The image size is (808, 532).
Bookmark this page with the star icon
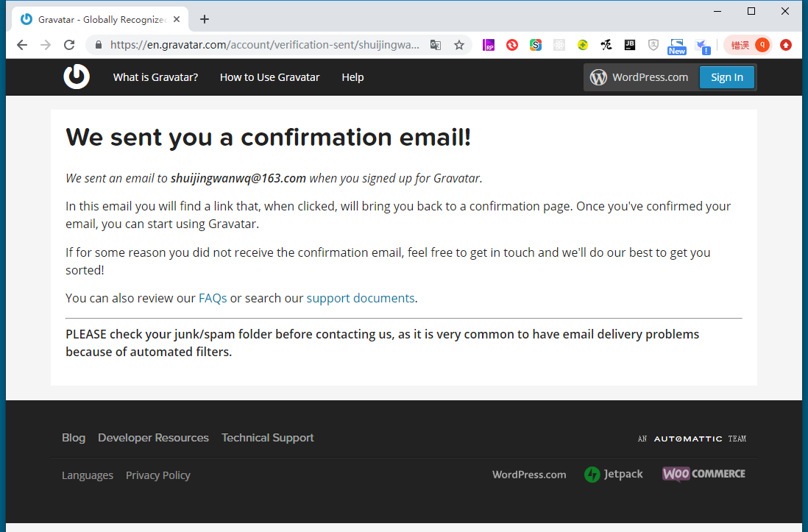[459, 45]
